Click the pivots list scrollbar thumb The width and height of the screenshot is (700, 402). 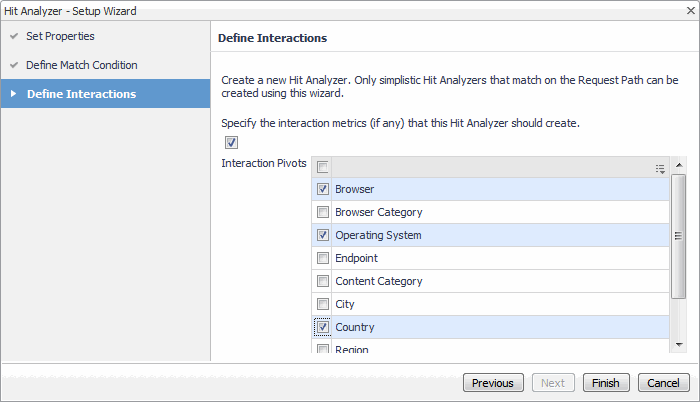(x=679, y=236)
